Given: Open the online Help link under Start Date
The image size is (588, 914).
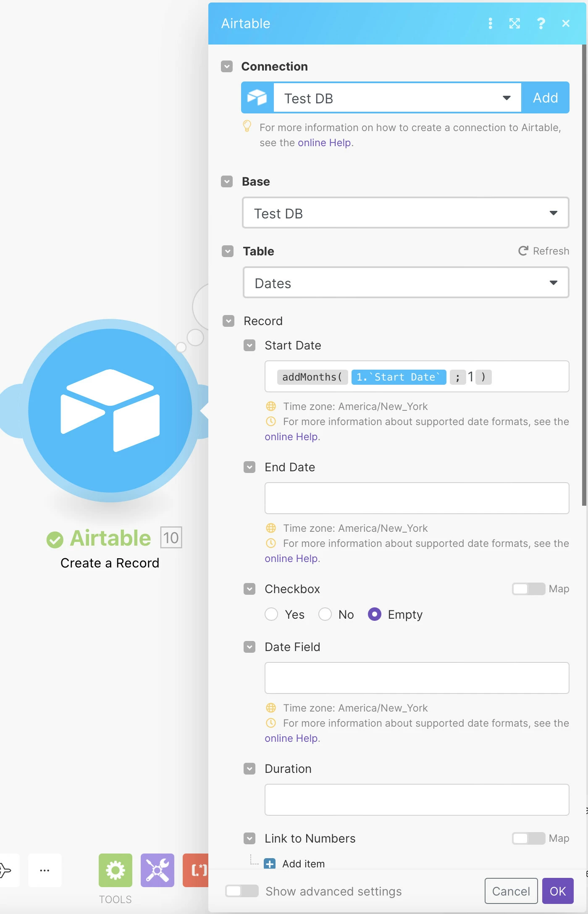Looking at the screenshot, I should pos(291,437).
